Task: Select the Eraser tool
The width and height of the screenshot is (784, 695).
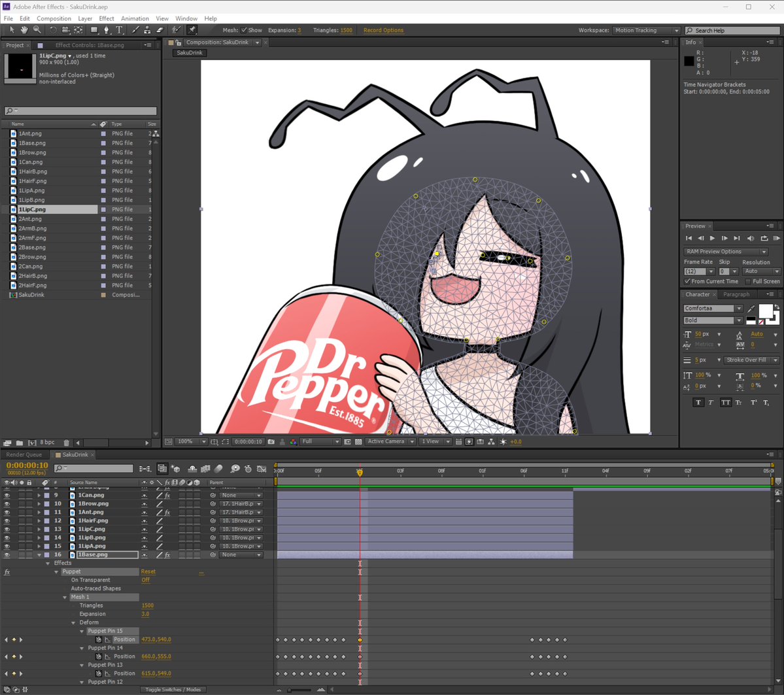Action: [160, 30]
